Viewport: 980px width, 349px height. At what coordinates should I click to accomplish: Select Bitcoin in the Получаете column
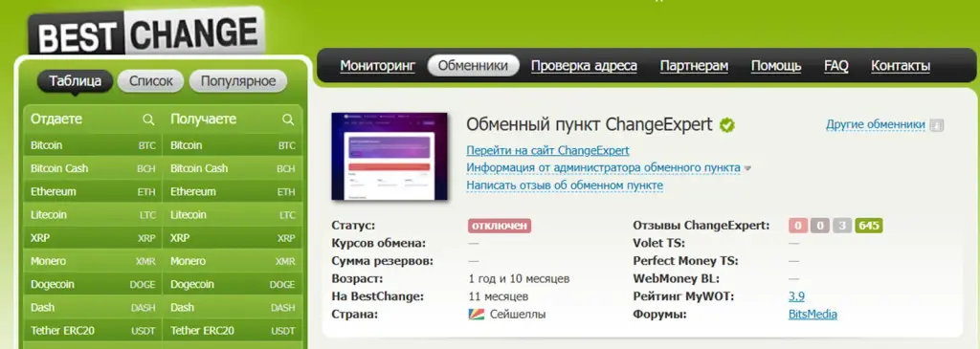point(233,145)
